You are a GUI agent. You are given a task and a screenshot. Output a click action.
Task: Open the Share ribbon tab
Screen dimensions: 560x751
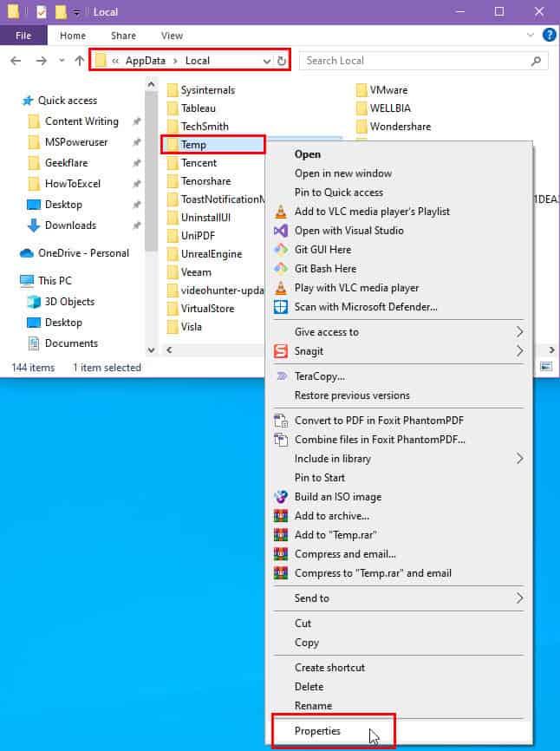pos(123,36)
